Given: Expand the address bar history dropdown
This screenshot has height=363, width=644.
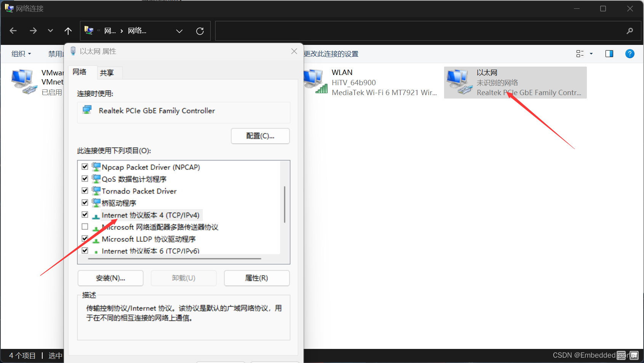Looking at the screenshot, I should (x=179, y=31).
